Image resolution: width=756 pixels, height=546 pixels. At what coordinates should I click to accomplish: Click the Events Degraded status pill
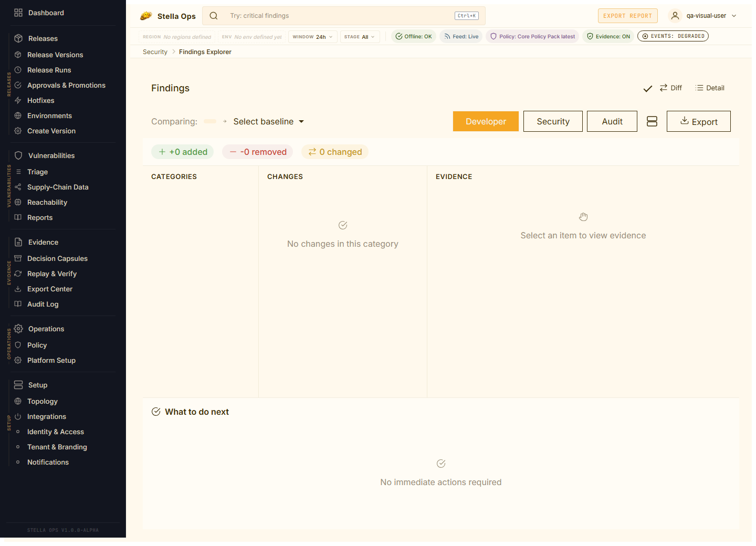point(673,36)
